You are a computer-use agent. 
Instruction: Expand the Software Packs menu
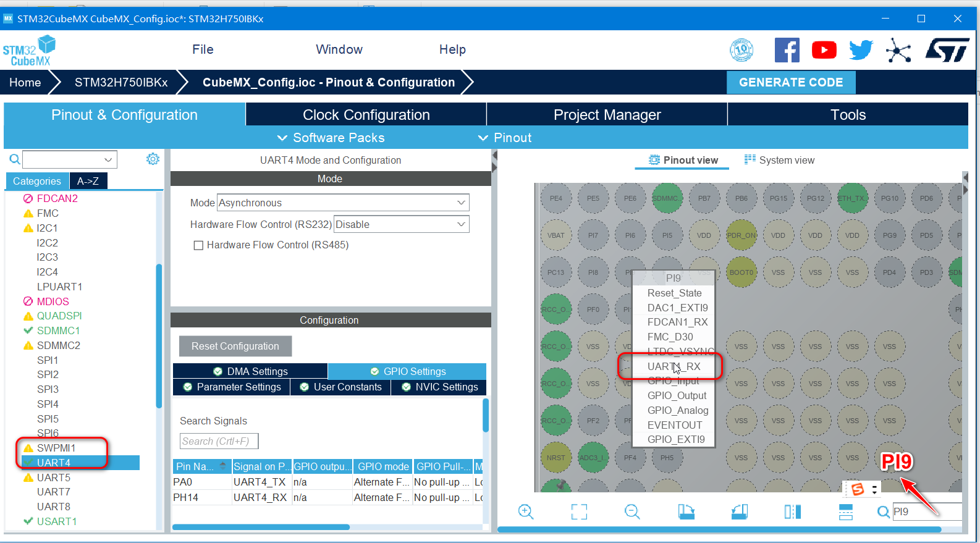(331, 138)
